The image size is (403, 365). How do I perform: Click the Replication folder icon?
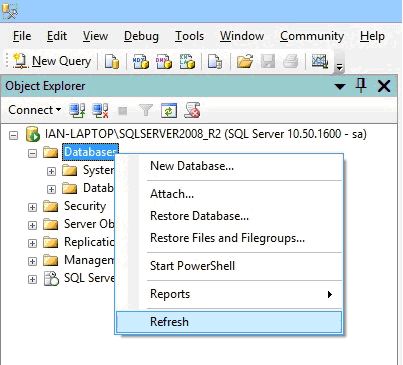pos(51,242)
